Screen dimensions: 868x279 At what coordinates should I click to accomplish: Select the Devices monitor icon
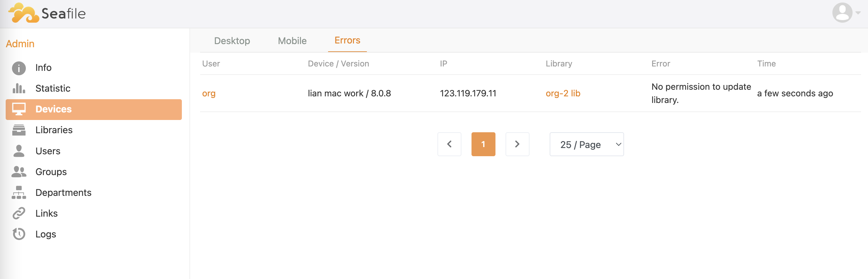point(19,109)
